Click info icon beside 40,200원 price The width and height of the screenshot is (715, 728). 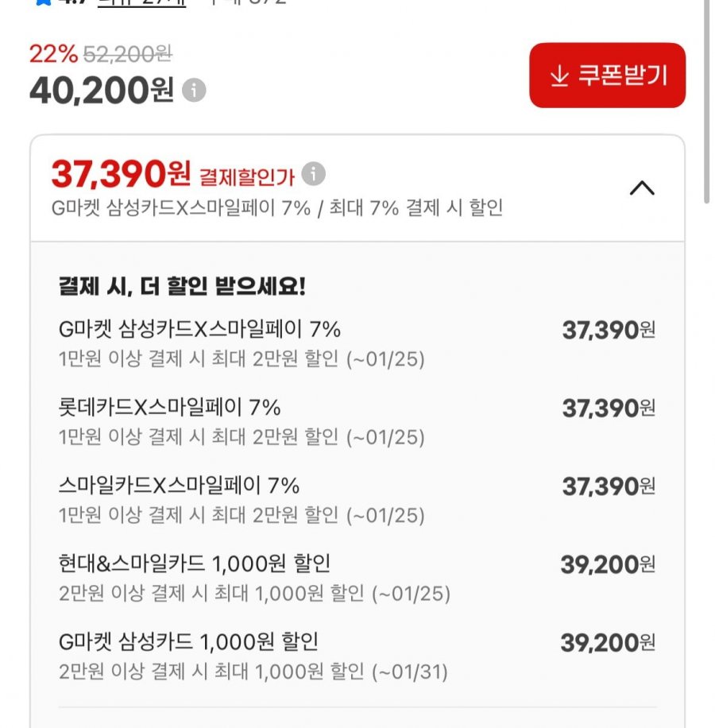click(x=194, y=91)
